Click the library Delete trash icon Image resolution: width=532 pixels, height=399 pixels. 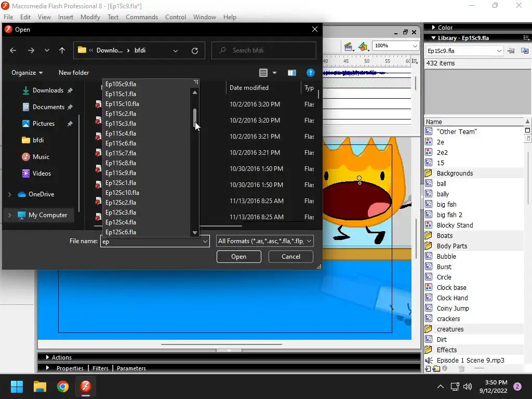tap(461, 369)
